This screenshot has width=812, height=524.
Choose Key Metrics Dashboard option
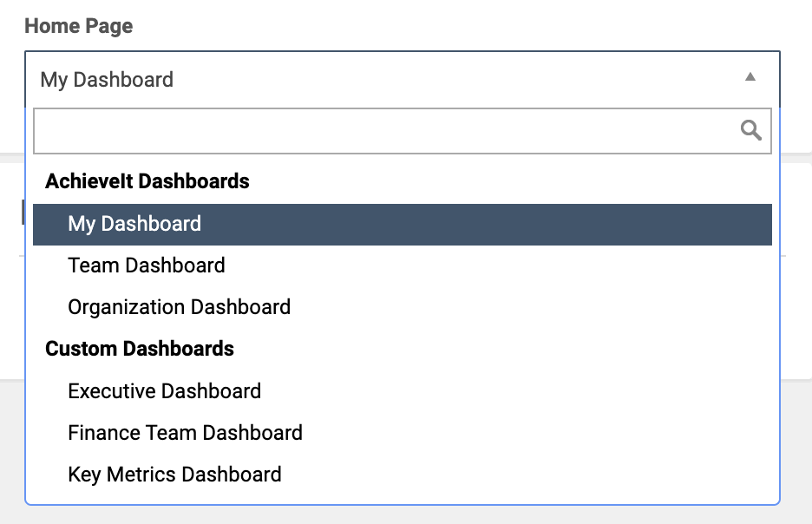click(x=403, y=475)
